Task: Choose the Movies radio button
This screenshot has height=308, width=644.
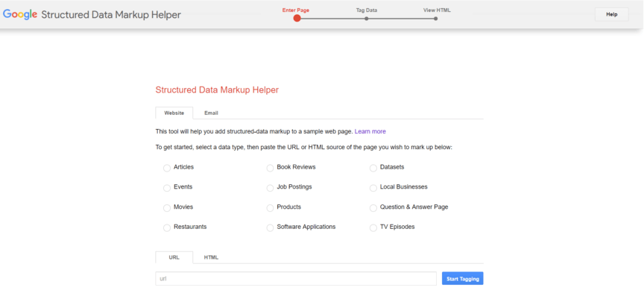Action: coord(167,208)
